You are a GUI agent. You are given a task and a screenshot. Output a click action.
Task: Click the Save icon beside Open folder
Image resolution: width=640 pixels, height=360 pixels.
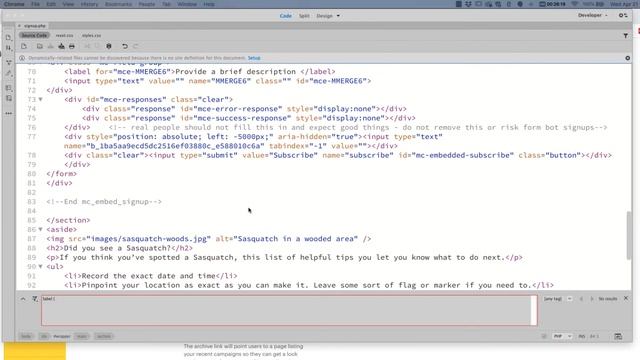pyautogui.click(x=51, y=47)
